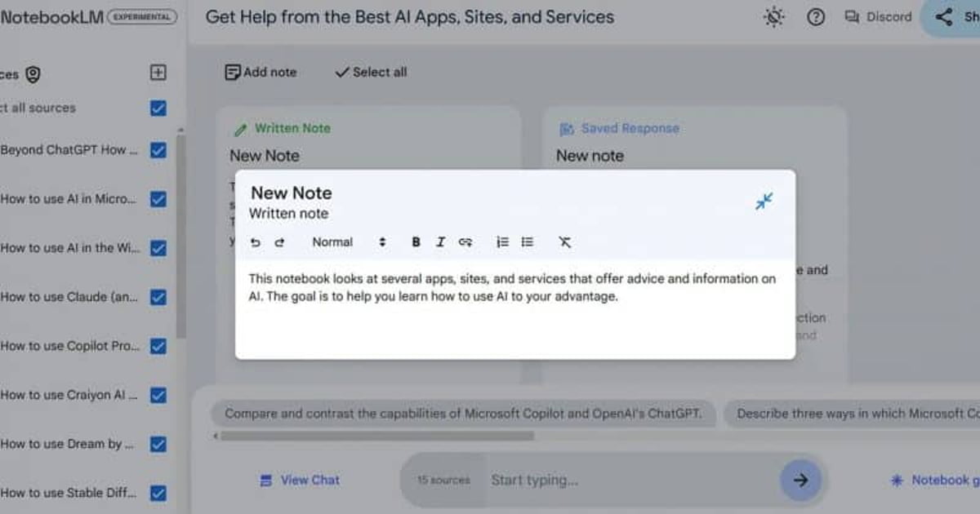Toggle italic formatting in the note
The width and height of the screenshot is (980, 514).
440,242
